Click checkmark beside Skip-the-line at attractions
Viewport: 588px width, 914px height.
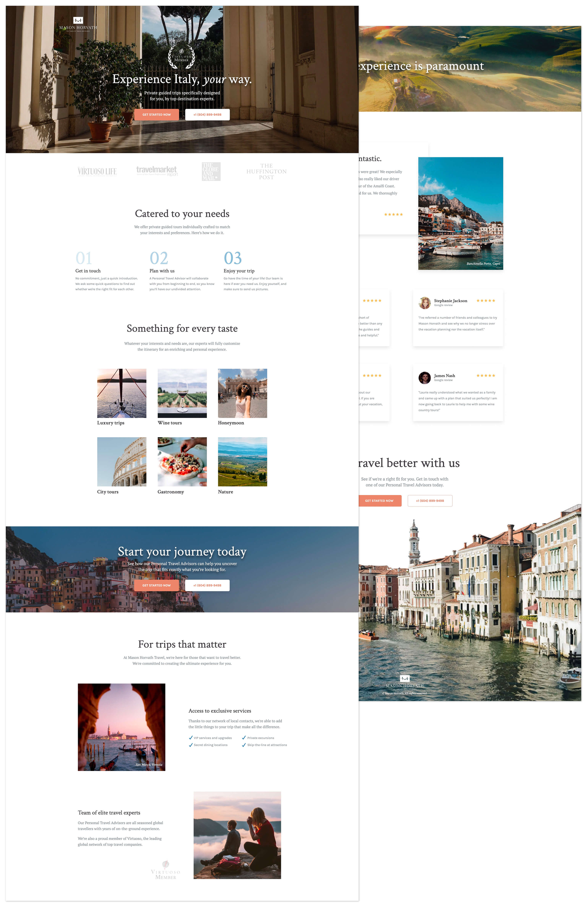244,745
